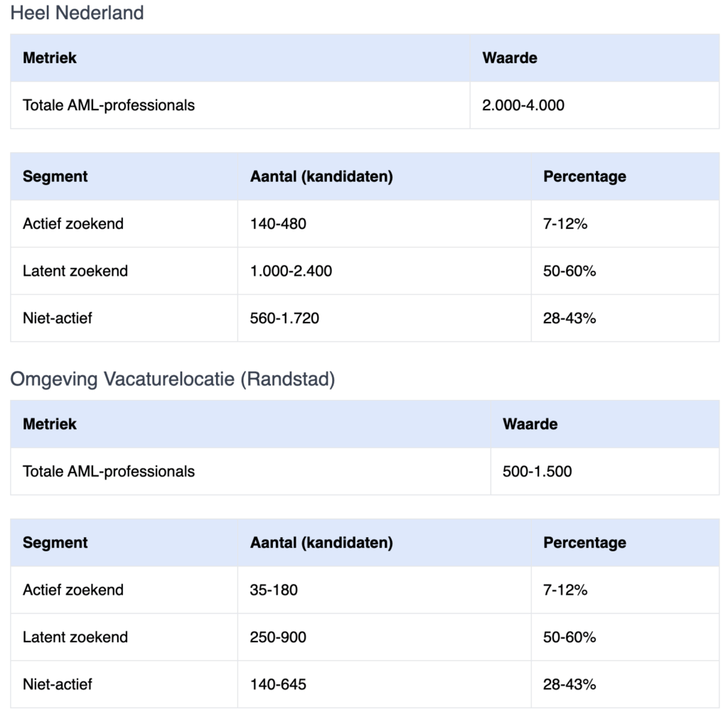Image resolution: width=728 pixels, height=717 pixels.
Task: Click "Latent zoekend" in the Randstad segment table
Action: pyautogui.click(x=75, y=637)
